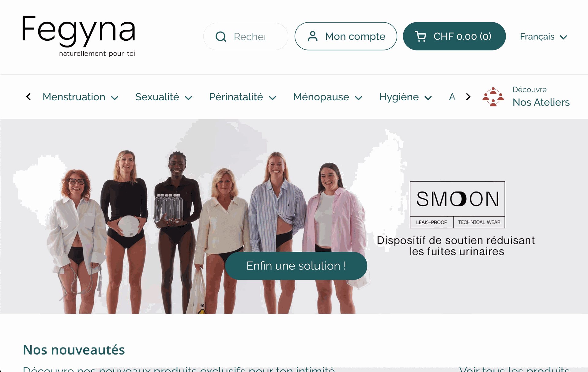Focus the Recherche search field

pos(246,36)
